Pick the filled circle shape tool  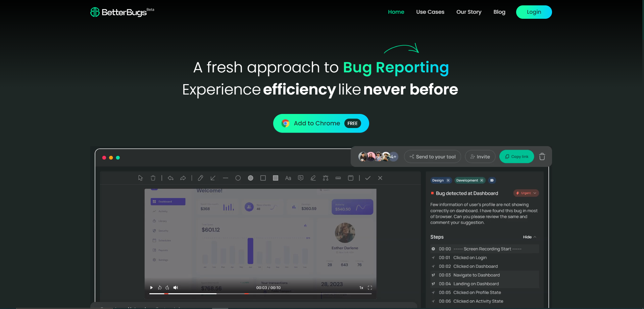(x=250, y=178)
